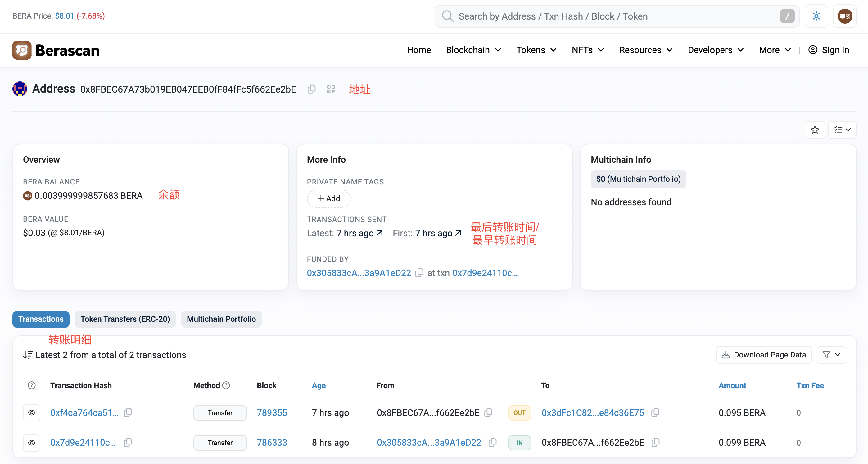Copy the address next to the Address heading
Viewport: 868px width, 464px height.
(311, 89)
